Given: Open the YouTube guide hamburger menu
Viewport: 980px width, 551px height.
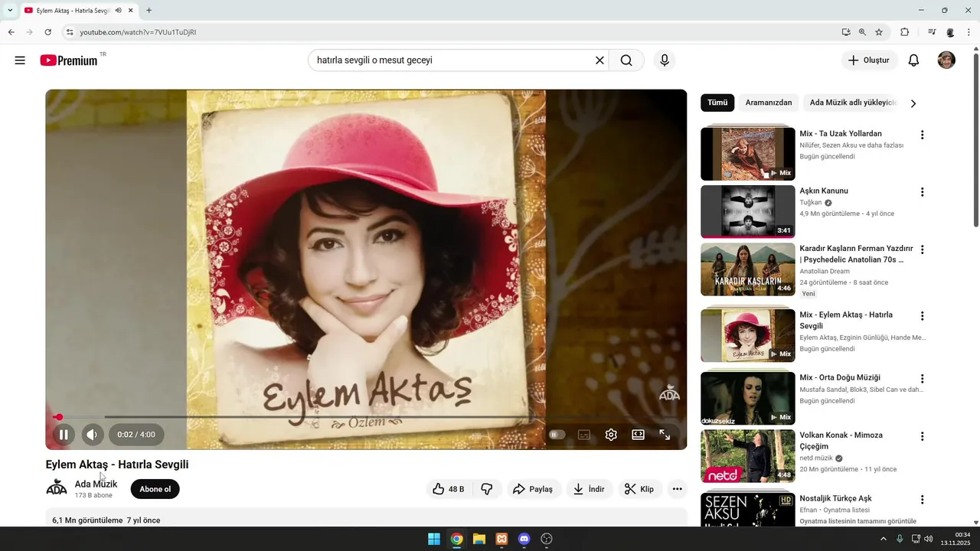Looking at the screenshot, I should point(20,60).
